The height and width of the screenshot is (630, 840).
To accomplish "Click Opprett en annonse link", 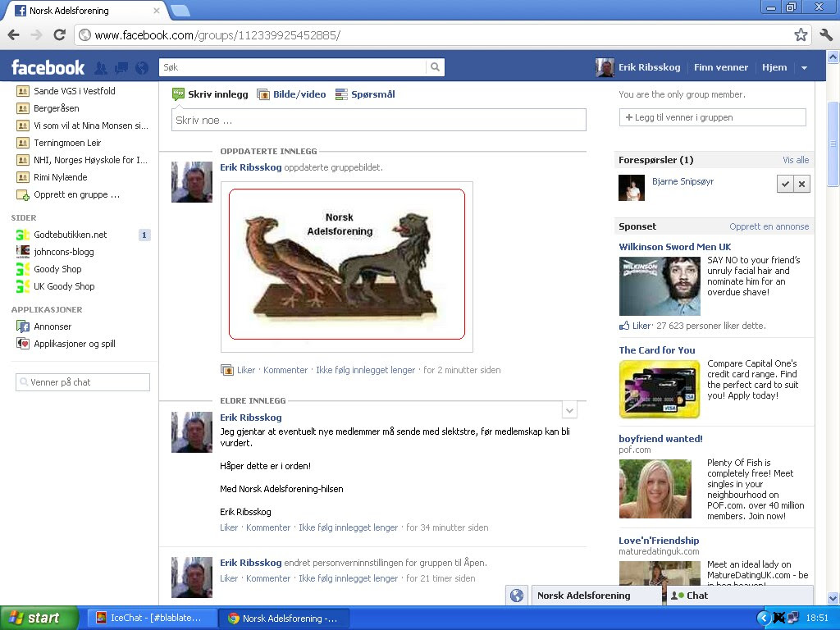I will pyautogui.click(x=769, y=226).
